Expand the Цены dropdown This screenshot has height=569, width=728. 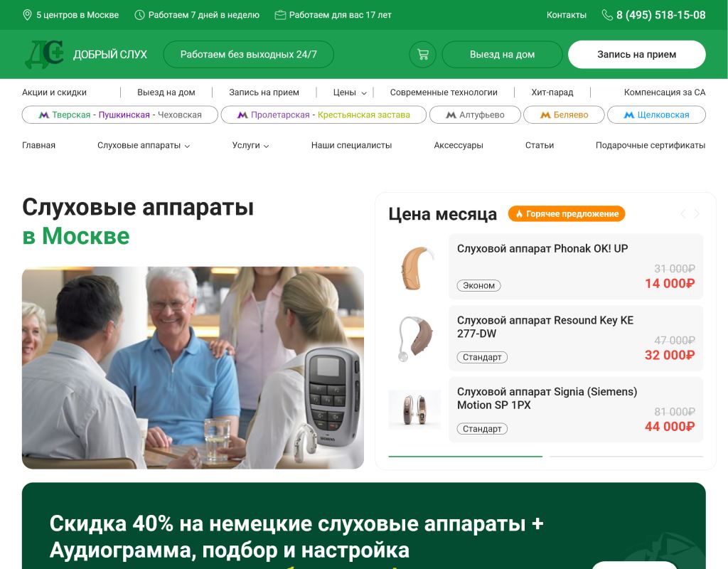pos(350,92)
